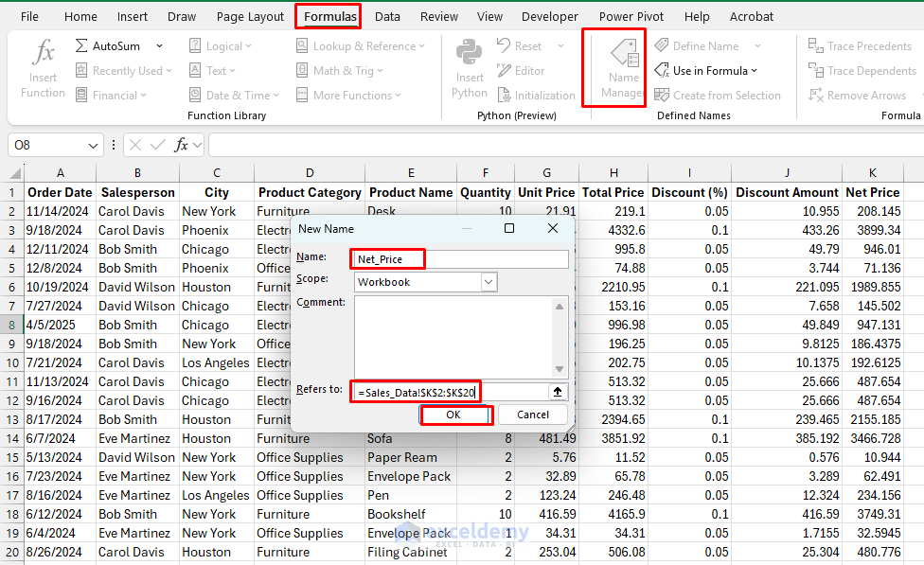Click Cancel in New Name dialog
The image size is (924, 565).
pyautogui.click(x=533, y=415)
